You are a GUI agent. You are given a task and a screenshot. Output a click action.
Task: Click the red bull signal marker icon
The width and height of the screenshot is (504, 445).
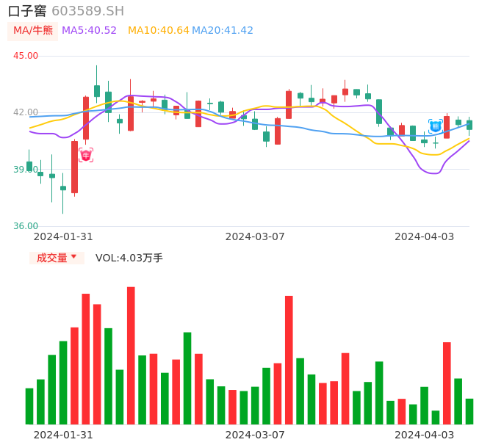pyautogui.click(x=86, y=155)
